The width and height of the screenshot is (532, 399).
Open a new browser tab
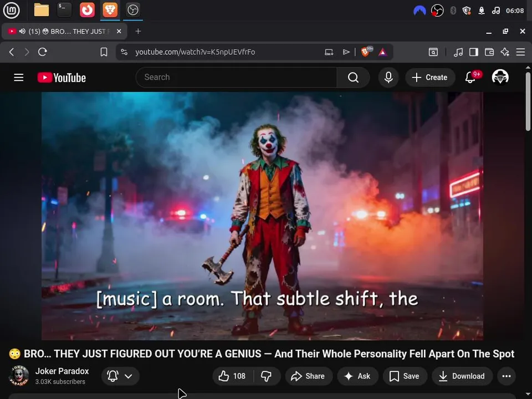click(x=138, y=31)
